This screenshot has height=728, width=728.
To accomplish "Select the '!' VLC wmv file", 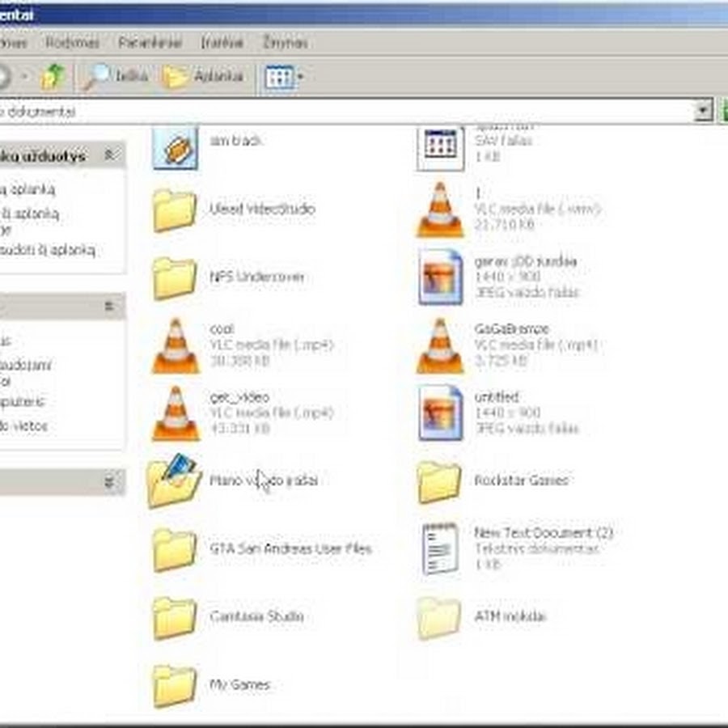I will [509, 210].
